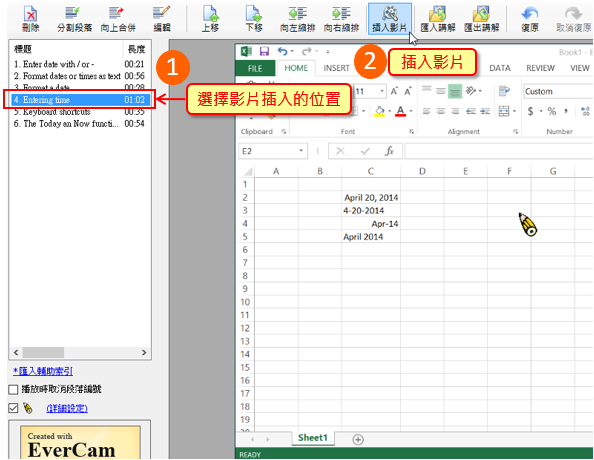Image resolution: width=594 pixels, height=460 pixels.
Task: Uncheck the pencil cursor checkbox
Action: (13, 408)
